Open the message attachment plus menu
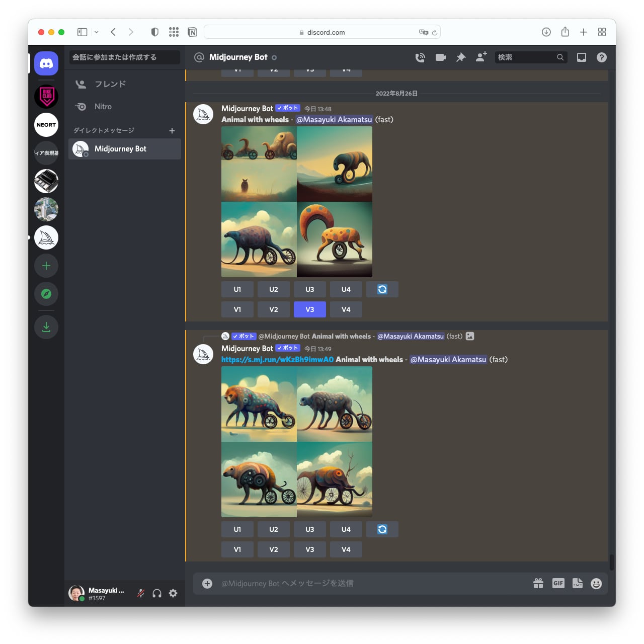The image size is (644, 644). (x=207, y=583)
